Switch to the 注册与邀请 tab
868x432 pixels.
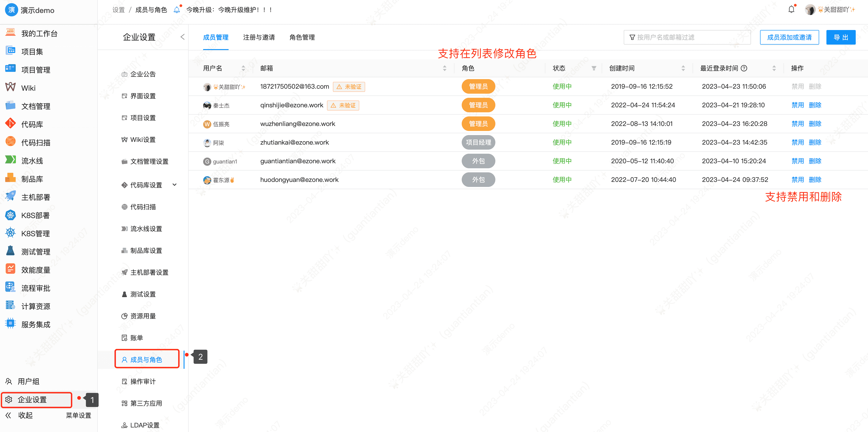click(x=258, y=38)
